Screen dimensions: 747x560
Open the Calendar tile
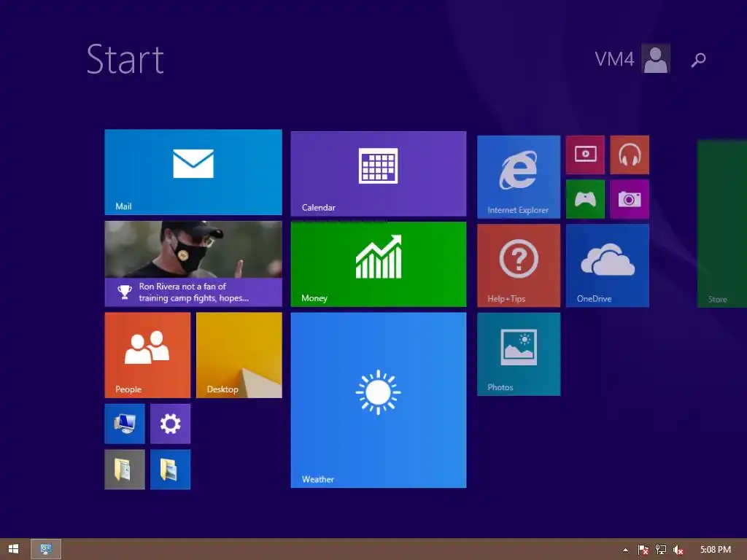379,174
